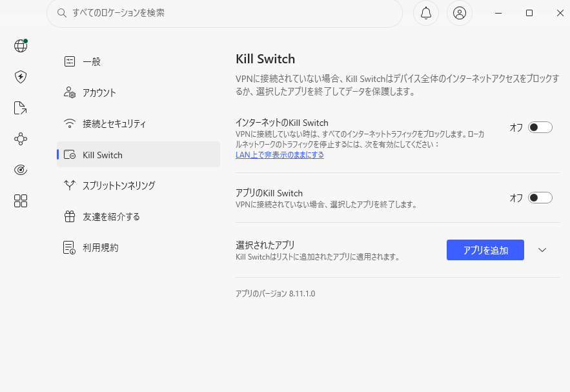The width and height of the screenshot is (570, 392).
Task: Open the four-squares products icon
Action: click(x=21, y=201)
